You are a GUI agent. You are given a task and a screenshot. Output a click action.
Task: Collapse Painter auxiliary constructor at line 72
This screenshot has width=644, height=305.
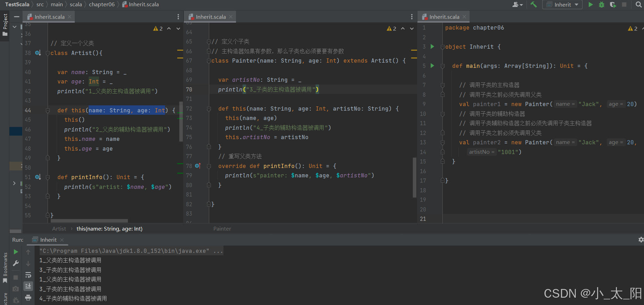[x=209, y=109]
